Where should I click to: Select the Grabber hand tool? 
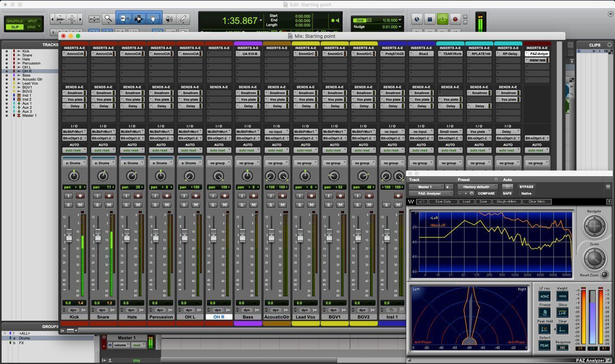[153, 19]
